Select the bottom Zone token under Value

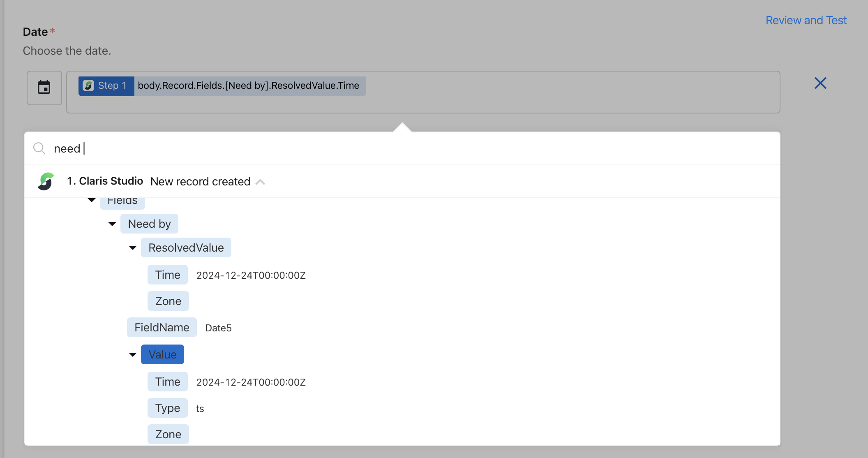[168, 434]
